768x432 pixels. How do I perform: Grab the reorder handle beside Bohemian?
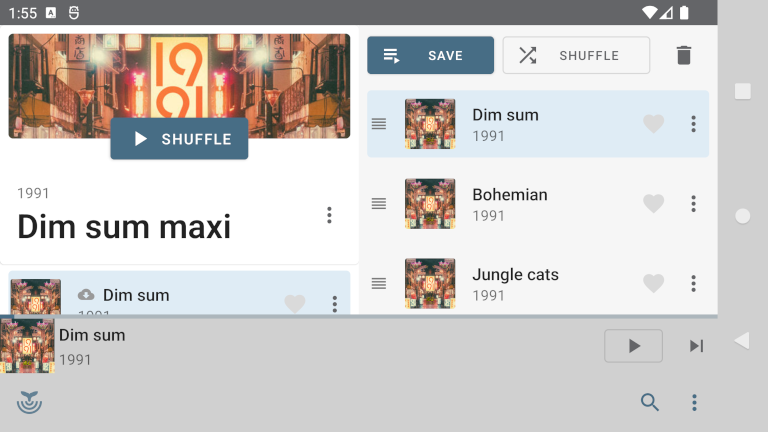click(x=379, y=203)
